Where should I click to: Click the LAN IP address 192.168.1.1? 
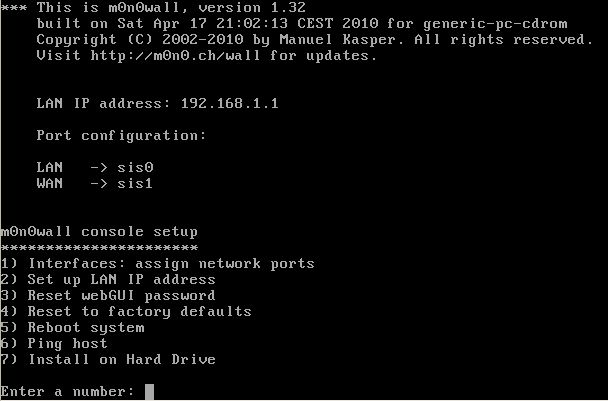(230, 104)
